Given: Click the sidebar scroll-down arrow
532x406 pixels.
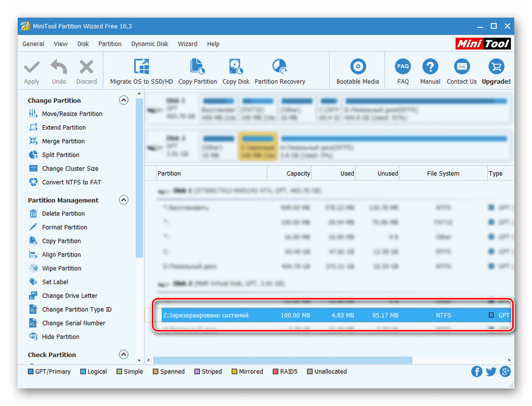Looking at the screenshot, I should (x=139, y=360).
